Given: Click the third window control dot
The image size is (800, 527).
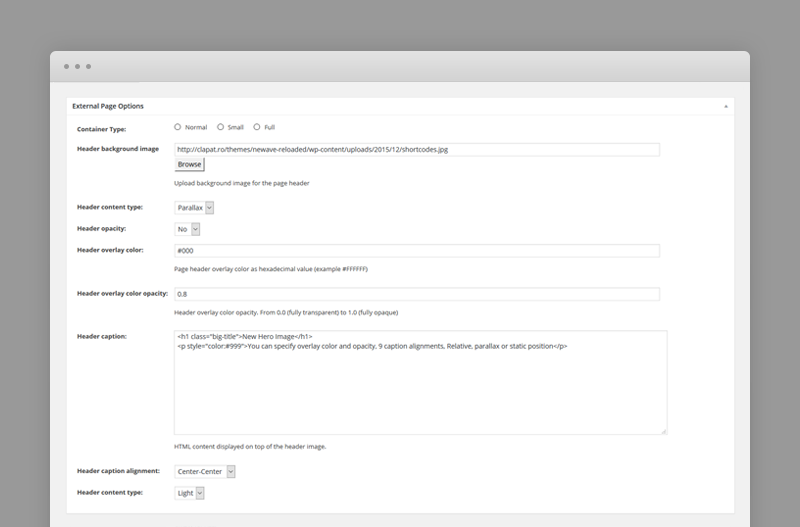Looking at the screenshot, I should (89, 66).
